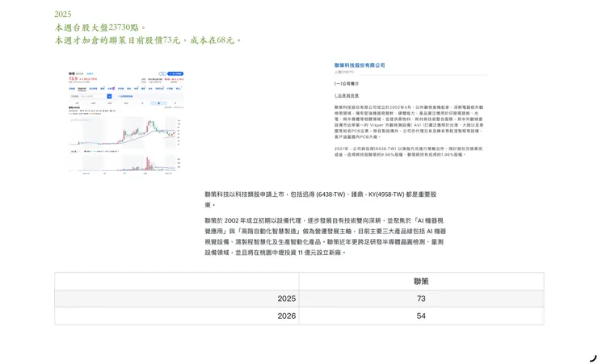598x364 pixels.
Task: Click the table value 73
Action: (421, 299)
